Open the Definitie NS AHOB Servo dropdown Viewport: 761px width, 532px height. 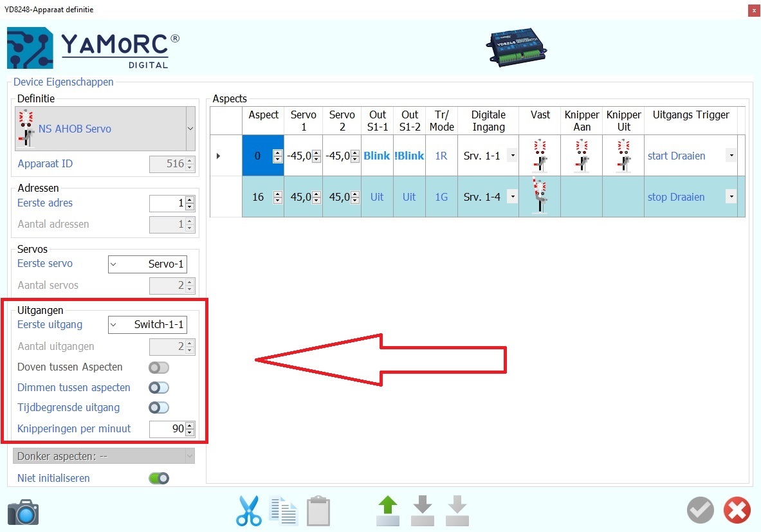190,129
